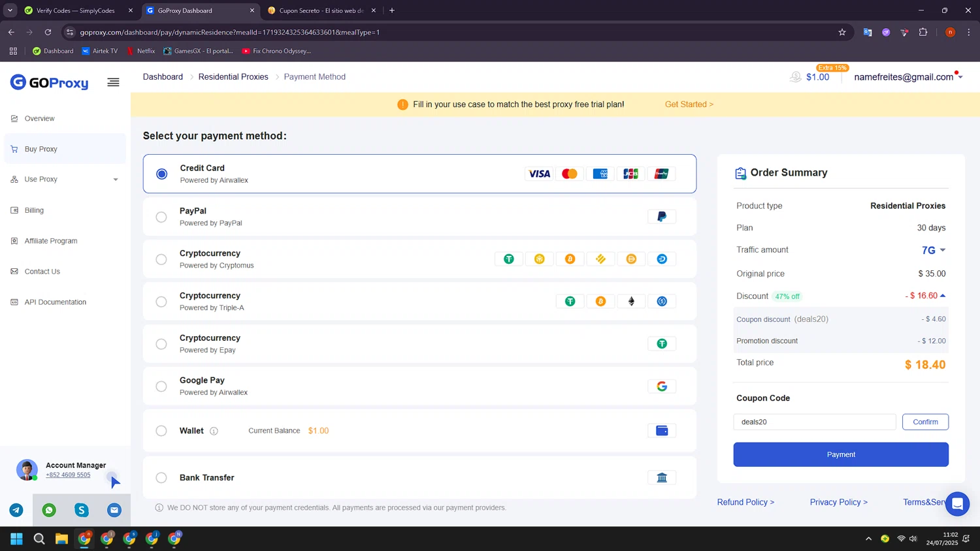The height and width of the screenshot is (551, 980).
Task: Open Windows Start menu
Action: click(x=17, y=539)
